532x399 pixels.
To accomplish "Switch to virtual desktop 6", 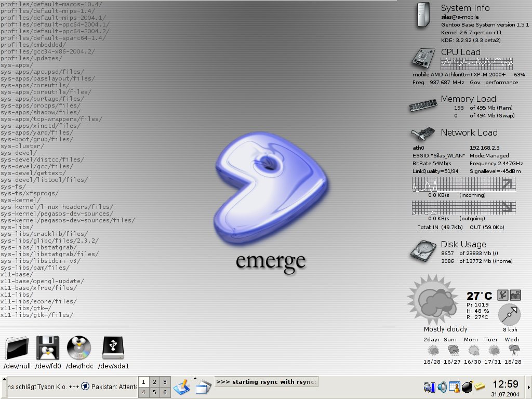I will 165,392.
